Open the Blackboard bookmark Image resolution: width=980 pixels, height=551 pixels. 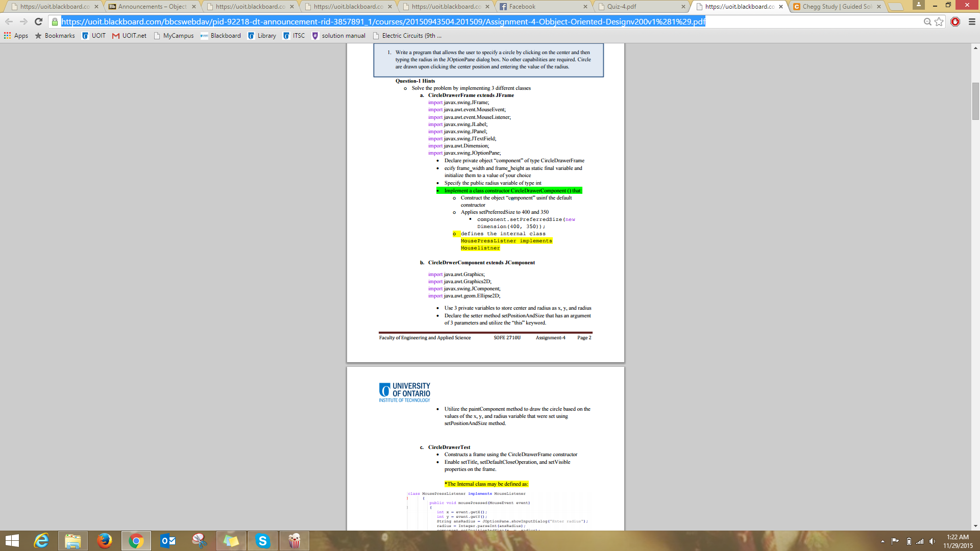coord(220,36)
